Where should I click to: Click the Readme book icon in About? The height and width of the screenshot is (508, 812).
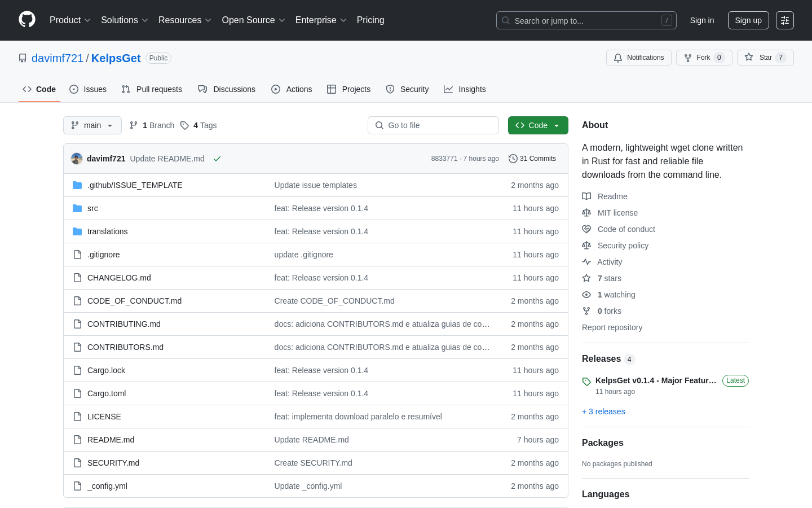(586, 196)
